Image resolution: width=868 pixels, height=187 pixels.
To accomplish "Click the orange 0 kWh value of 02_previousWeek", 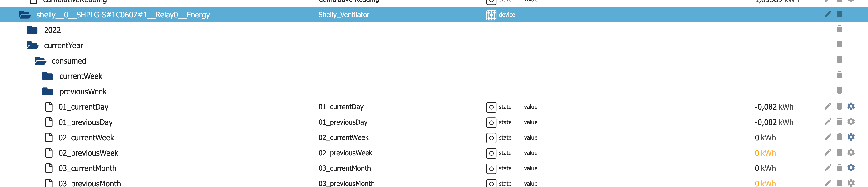I will point(765,153).
